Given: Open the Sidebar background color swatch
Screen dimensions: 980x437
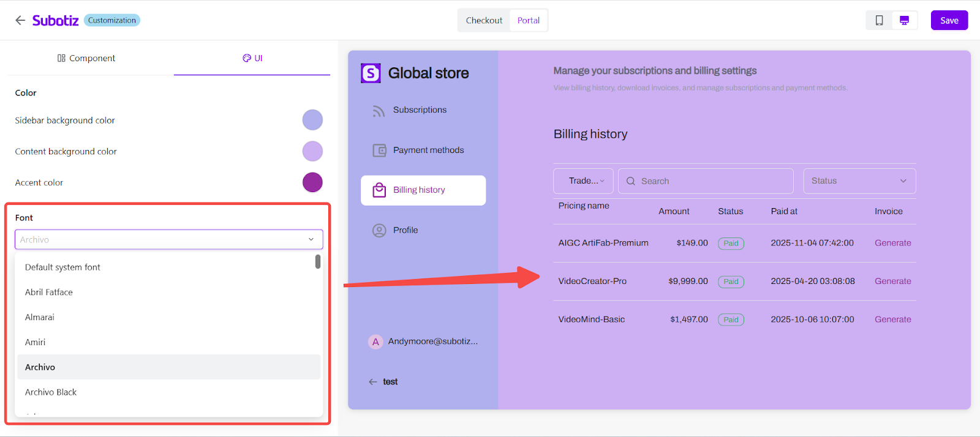Looking at the screenshot, I should click(x=312, y=120).
